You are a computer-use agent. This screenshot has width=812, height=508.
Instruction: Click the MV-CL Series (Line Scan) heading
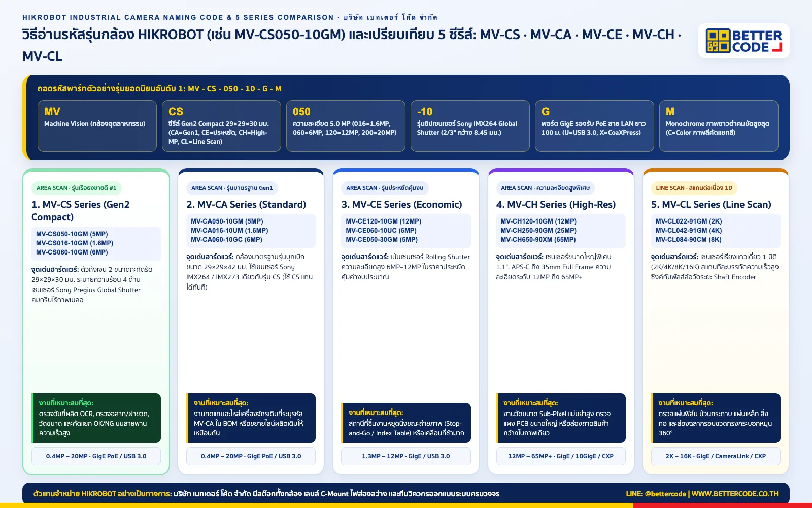pos(711,204)
